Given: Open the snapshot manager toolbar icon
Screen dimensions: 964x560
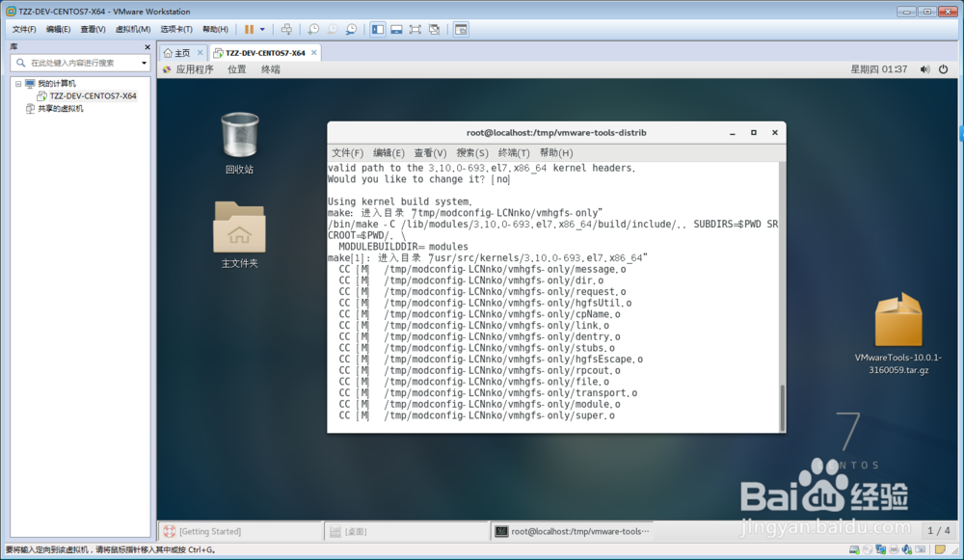Looking at the screenshot, I should click(352, 29).
